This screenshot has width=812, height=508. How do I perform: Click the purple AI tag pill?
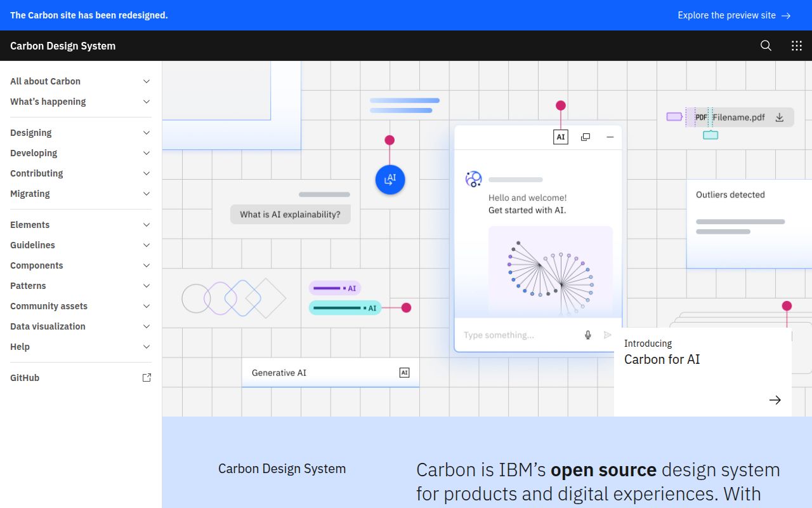click(x=335, y=288)
